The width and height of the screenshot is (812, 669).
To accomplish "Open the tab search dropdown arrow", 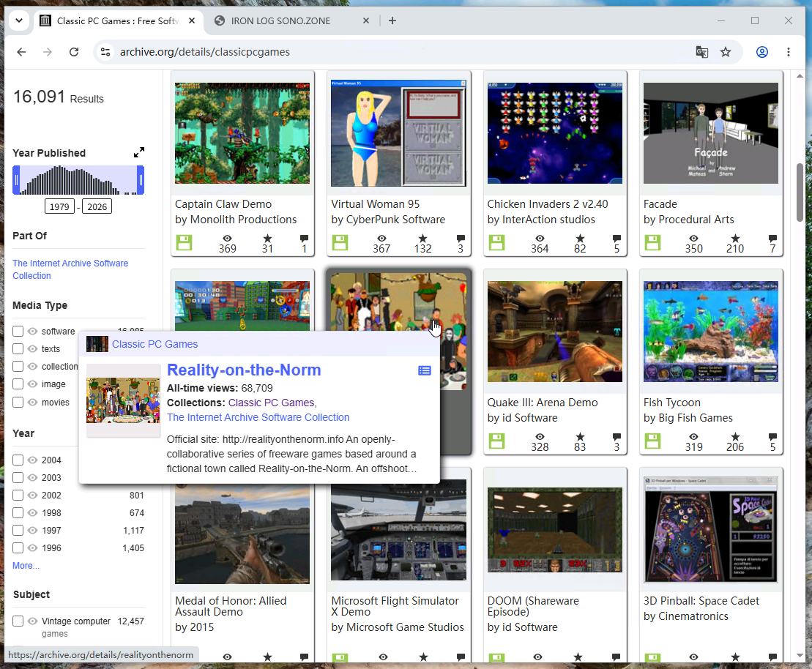I will click(x=19, y=20).
